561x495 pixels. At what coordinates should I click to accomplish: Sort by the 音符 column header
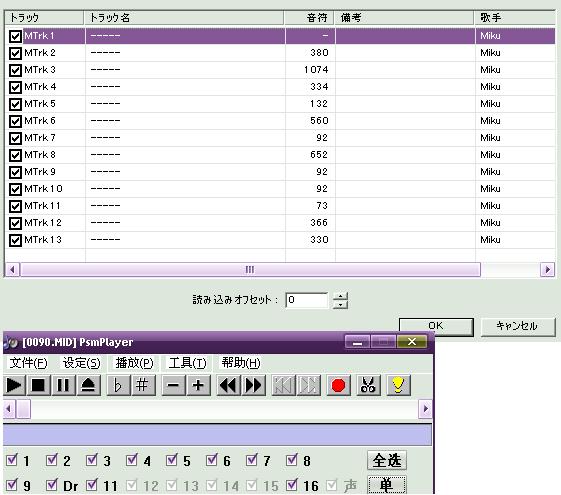click(x=309, y=18)
